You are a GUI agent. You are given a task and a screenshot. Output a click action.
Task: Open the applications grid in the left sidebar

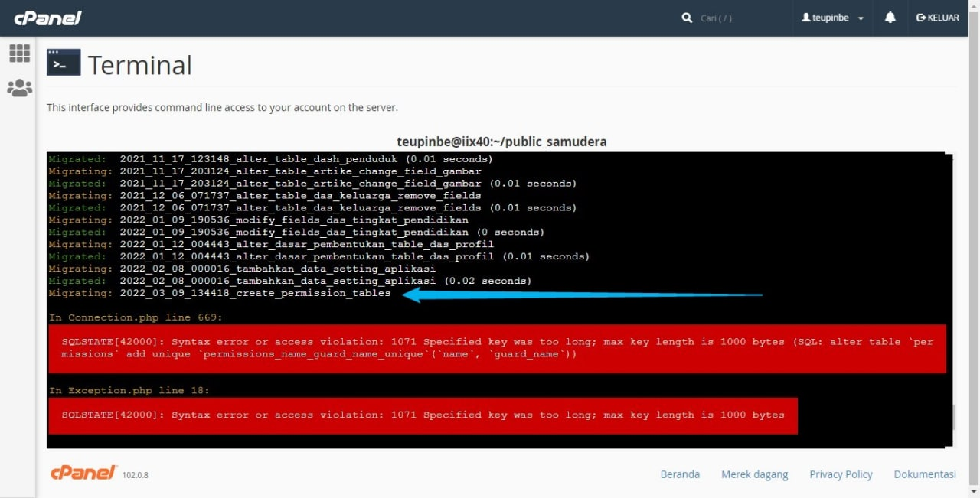19,53
